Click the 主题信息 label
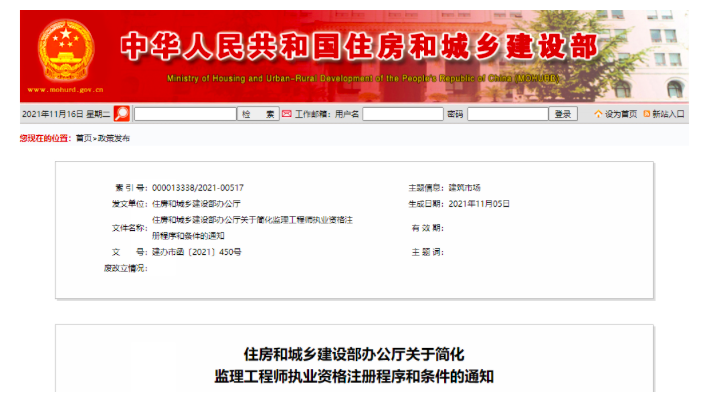This screenshot has width=705, height=412. 426,188
